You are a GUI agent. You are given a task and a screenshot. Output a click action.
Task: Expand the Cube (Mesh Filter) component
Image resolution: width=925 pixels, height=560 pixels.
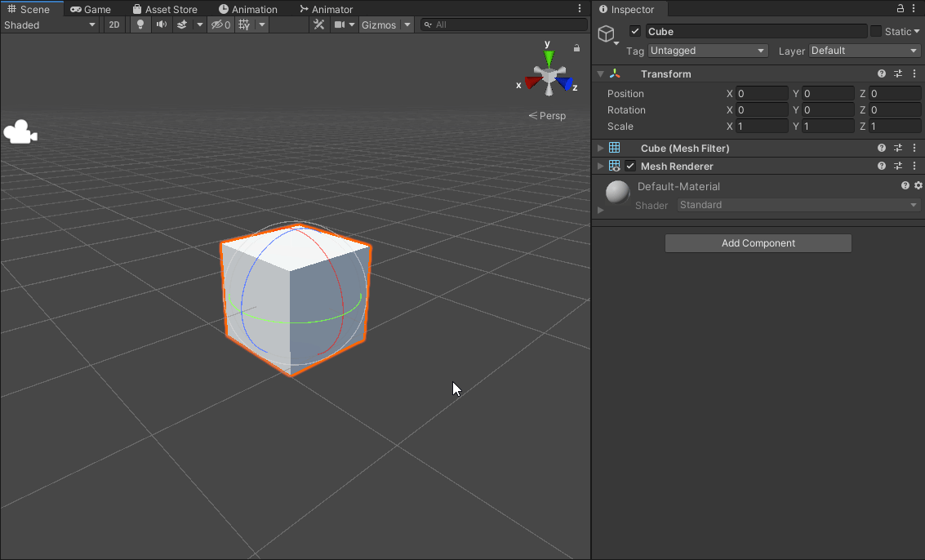(600, 148)
